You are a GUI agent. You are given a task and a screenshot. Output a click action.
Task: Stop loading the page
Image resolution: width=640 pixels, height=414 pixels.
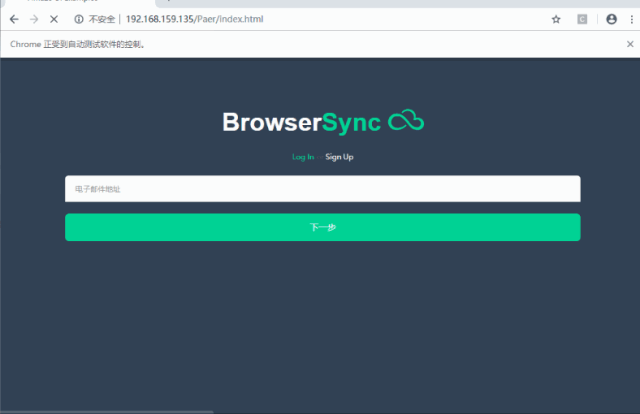pyautogui.click(x=54, y=19)
